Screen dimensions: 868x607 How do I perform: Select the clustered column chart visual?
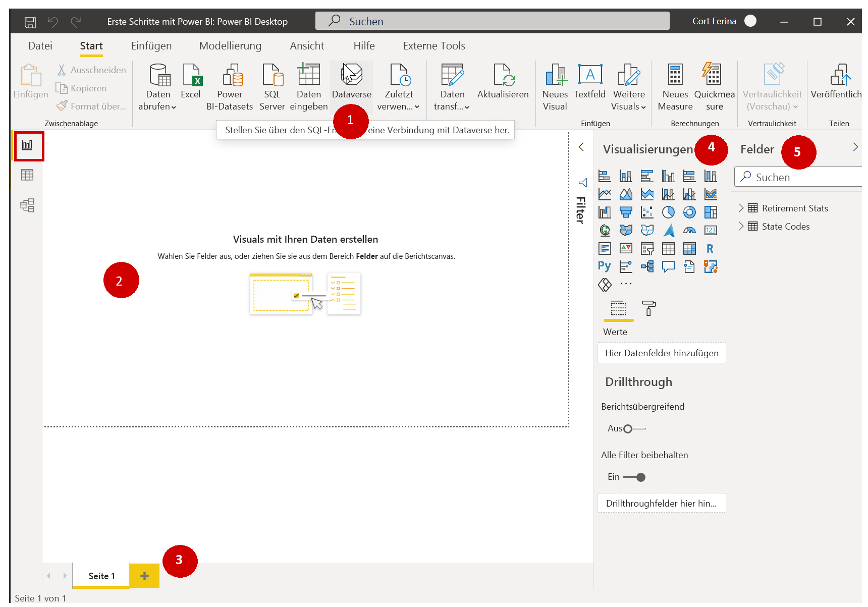pos(668,176)
